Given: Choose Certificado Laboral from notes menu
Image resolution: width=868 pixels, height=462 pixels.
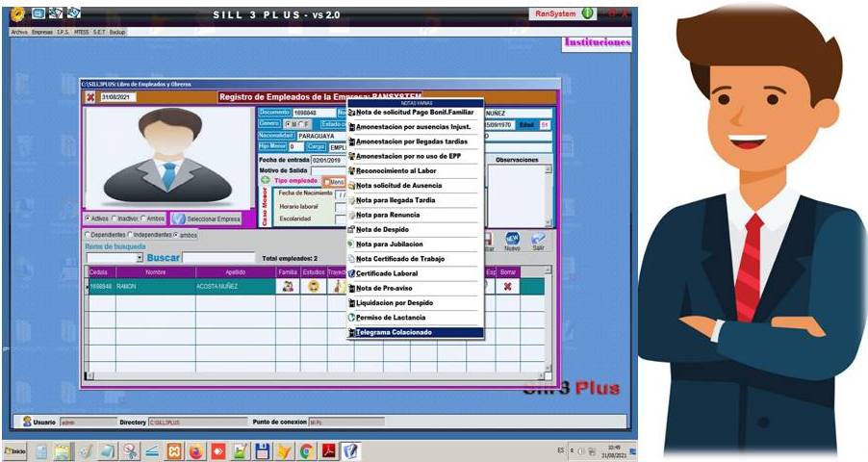Looking at the screenshot, I should [x=387, y=273].
